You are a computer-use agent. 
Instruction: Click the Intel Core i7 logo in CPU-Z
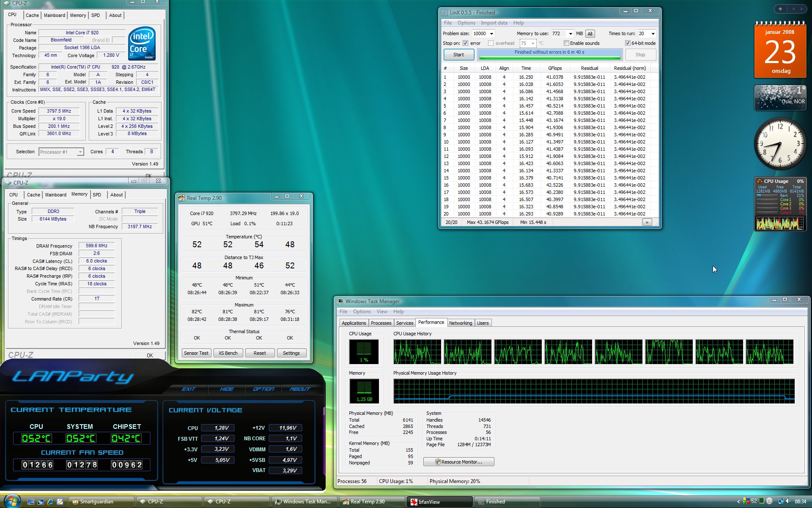point(142,43)
